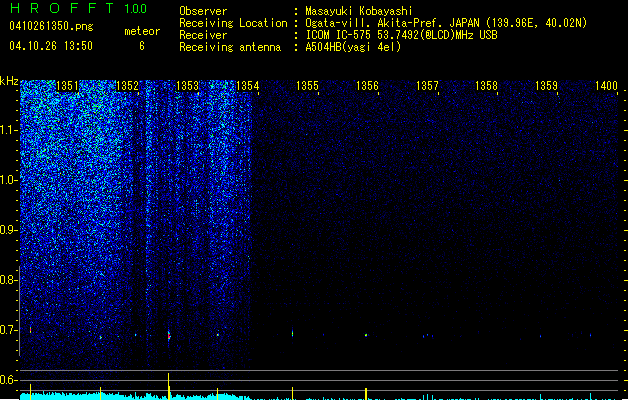The image size is (629, 400).
Task: Click the HROFFT 1.0.0 title text
Action: coord(78,8)
